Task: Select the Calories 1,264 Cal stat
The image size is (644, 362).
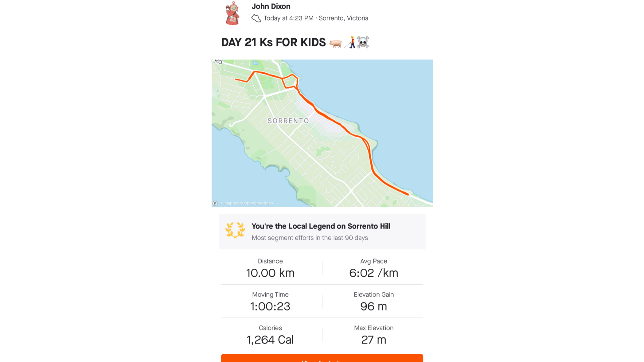Action: pos(270,335)
